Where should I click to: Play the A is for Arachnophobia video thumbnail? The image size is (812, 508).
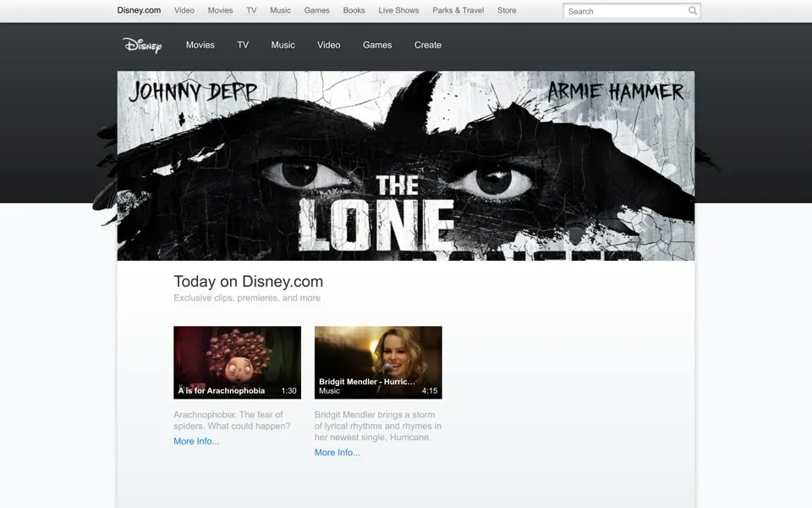click(237, 362)
